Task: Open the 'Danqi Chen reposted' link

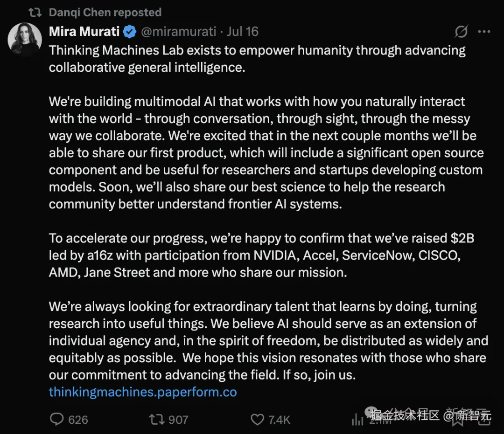Action: pyautogui.click(x=105, y=13)
